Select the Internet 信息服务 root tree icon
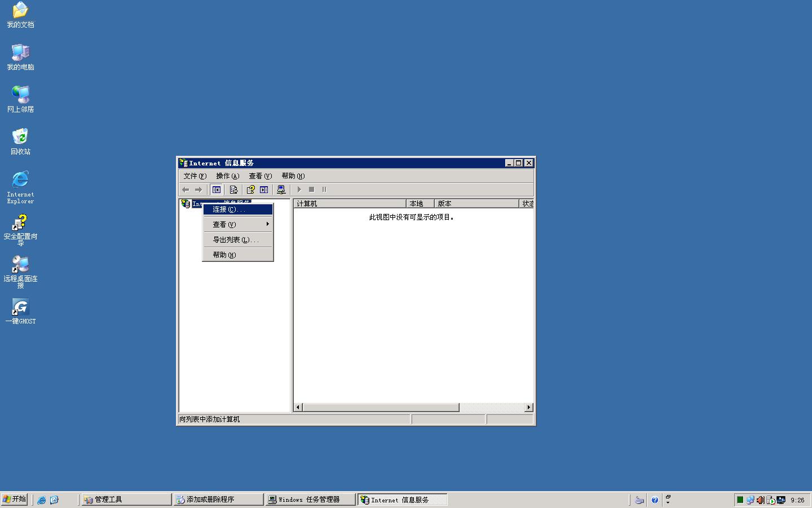This screenshot has height=508, width=812. (186, 204)
